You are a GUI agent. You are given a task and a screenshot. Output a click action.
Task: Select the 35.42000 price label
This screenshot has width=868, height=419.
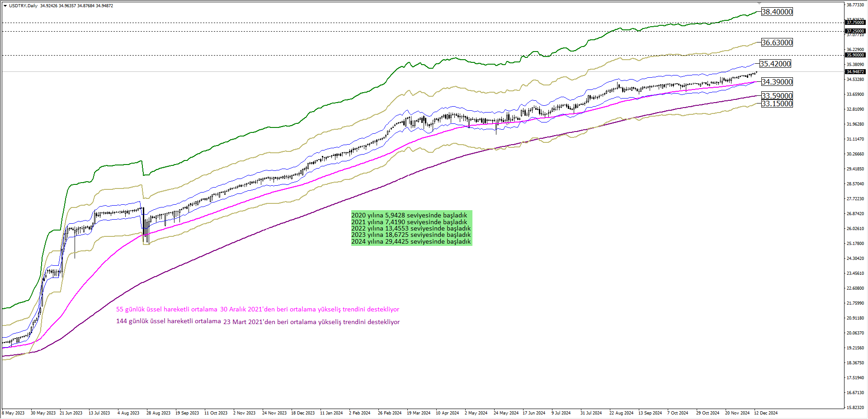pos(775,64)
